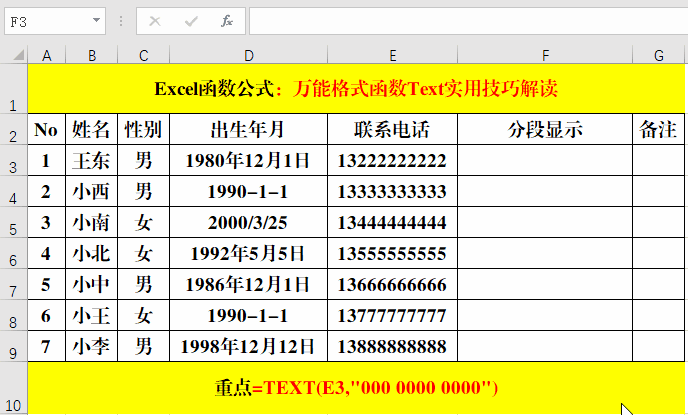Click the '姓名' header cell
688x415 pixels.
click(x=92, y=129)
